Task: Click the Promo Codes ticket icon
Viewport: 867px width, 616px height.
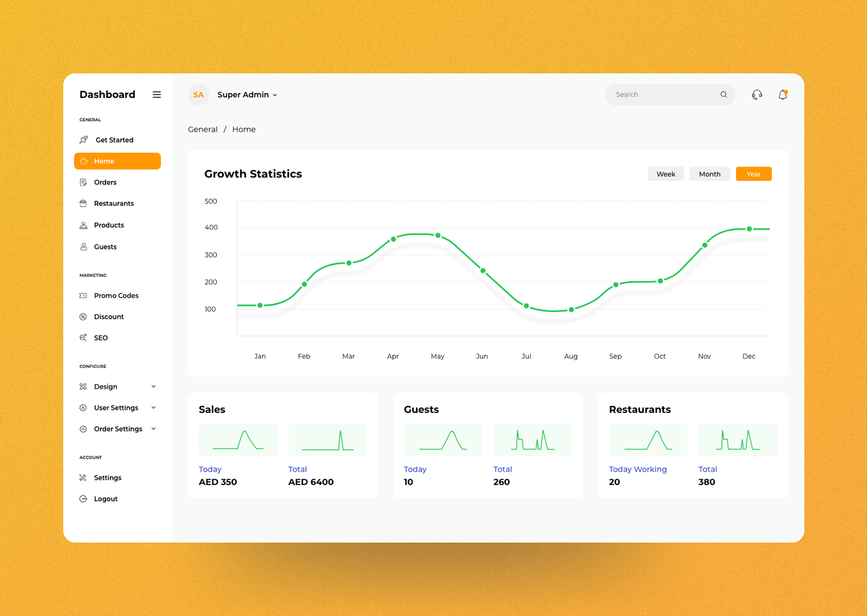Action: 83,296
